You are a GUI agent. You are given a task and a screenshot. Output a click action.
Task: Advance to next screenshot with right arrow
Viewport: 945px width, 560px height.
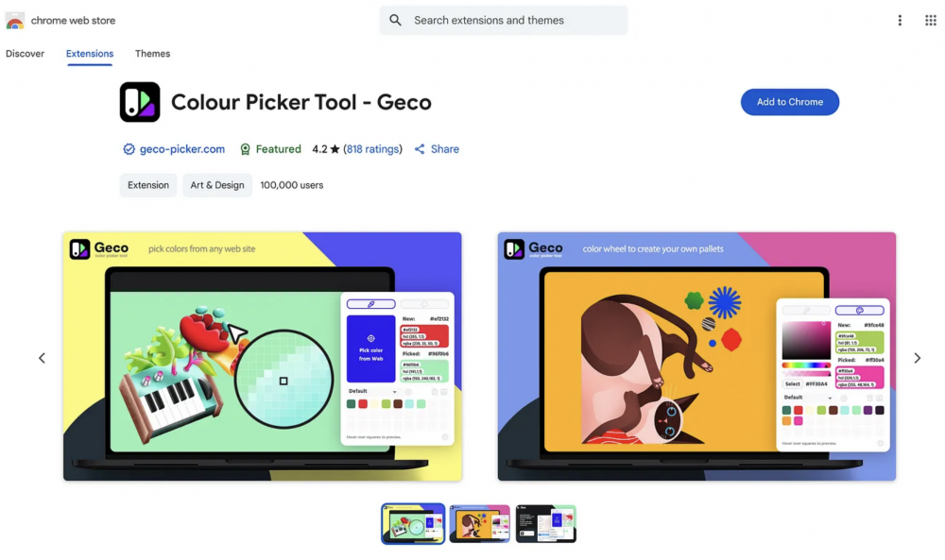[x=918, y=358]
